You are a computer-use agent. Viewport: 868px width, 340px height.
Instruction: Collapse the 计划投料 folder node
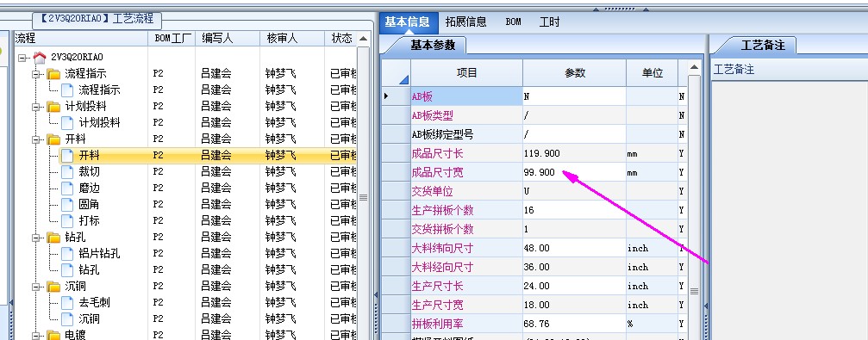tap(36, 106)
